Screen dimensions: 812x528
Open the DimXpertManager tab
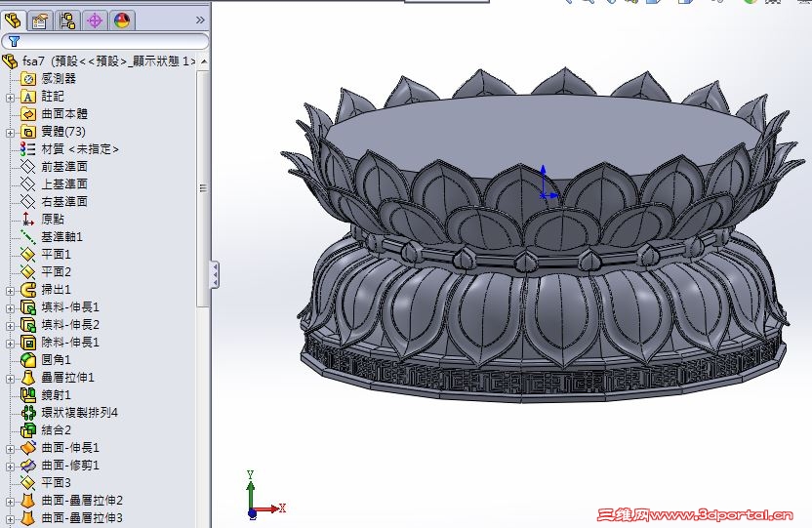pyautogui.click(x=95, y=20)
